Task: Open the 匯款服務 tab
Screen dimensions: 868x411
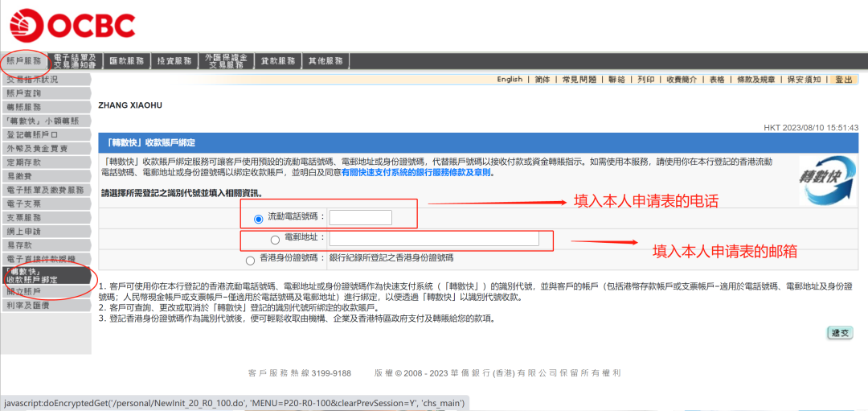Action: pos(127,61)
